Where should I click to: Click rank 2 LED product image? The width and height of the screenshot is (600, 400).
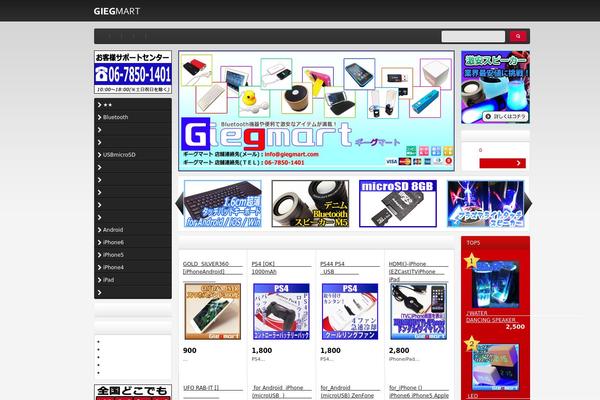(495, 367)
